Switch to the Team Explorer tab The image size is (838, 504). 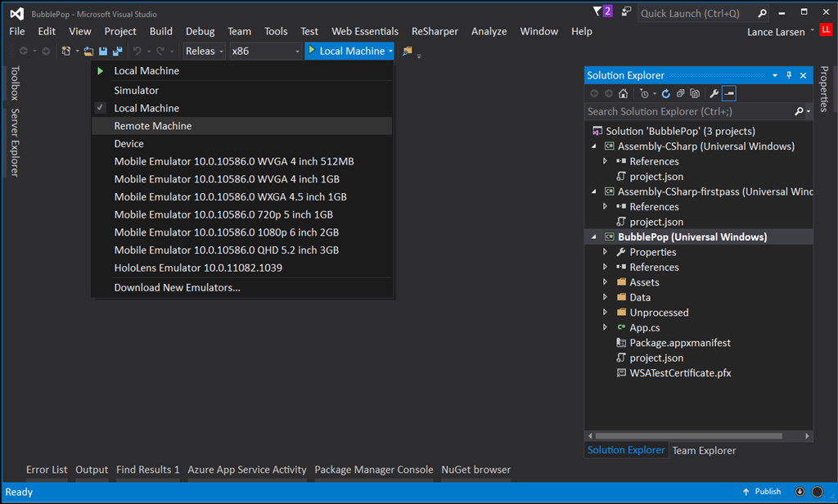704,451
